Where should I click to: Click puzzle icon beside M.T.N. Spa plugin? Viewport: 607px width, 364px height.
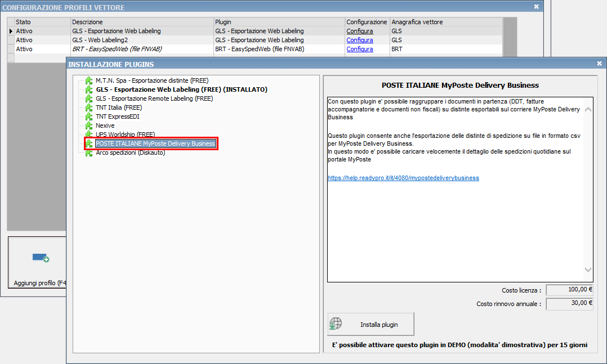tap(89, 80)
